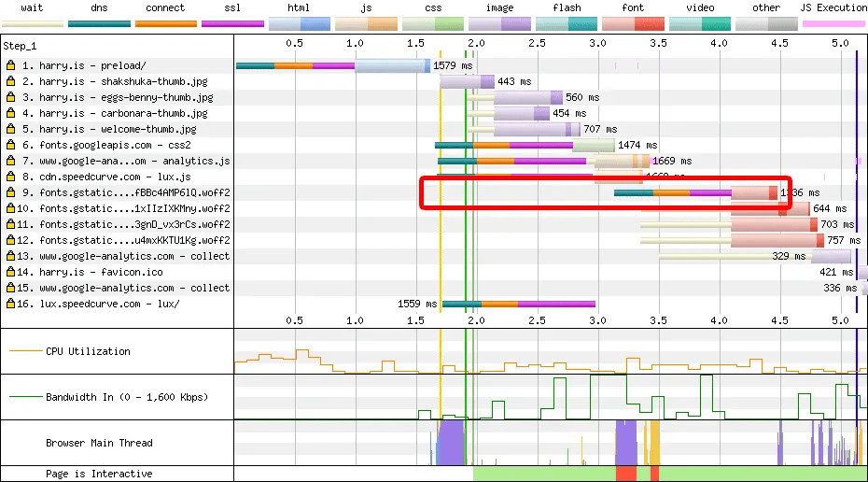Select the dns legend color bar
Viewport: 868px width, 482px height.
coord(99,24)
